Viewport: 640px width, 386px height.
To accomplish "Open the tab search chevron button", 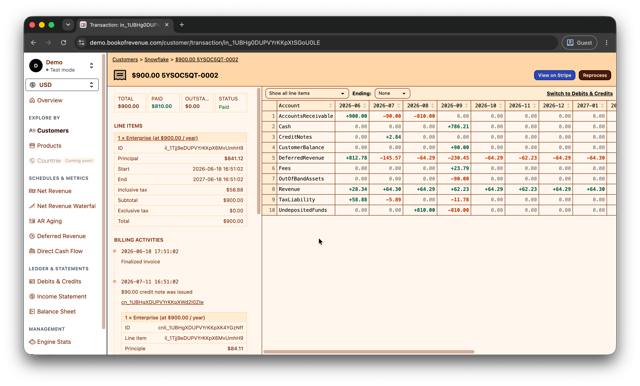I will (x=68, y=25).
